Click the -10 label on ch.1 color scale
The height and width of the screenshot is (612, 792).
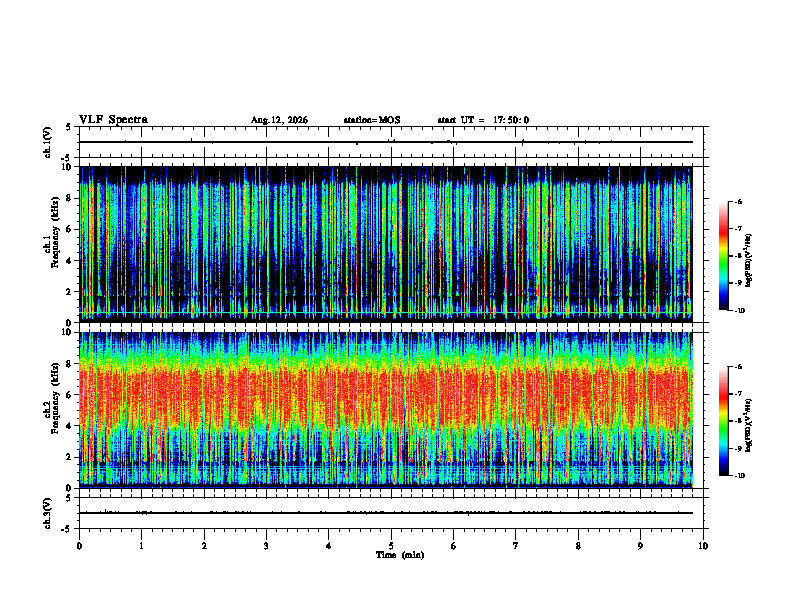click(x=737, y=311)
